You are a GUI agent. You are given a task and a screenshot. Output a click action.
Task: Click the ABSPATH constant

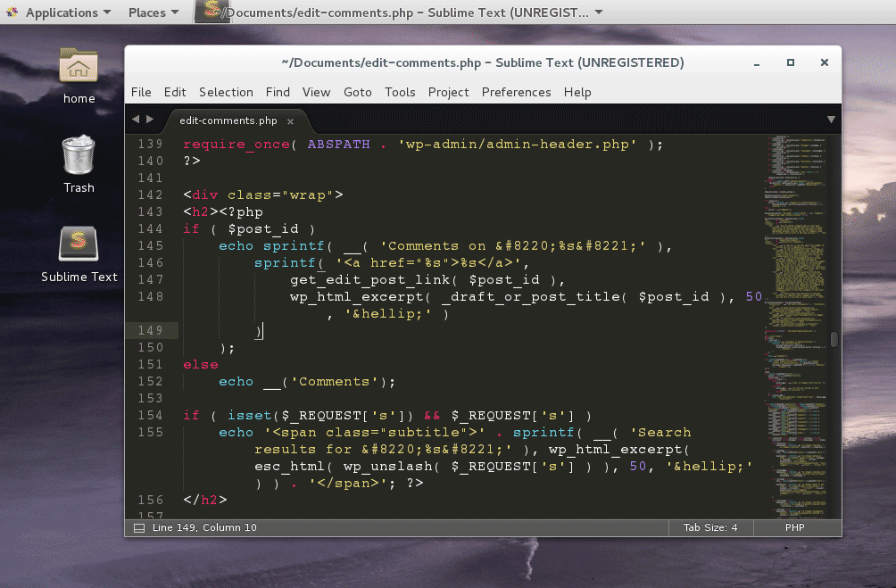point(339,144)
